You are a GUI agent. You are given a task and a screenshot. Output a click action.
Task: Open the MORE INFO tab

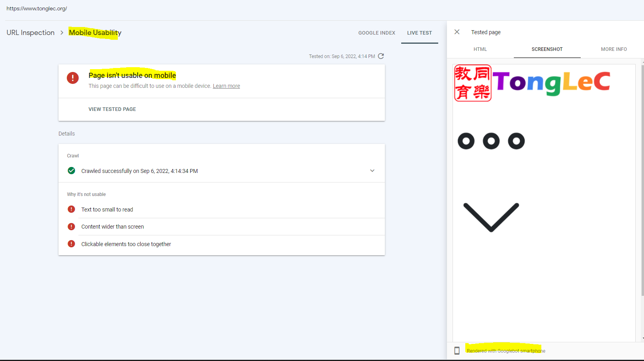[x=614, y=49]
